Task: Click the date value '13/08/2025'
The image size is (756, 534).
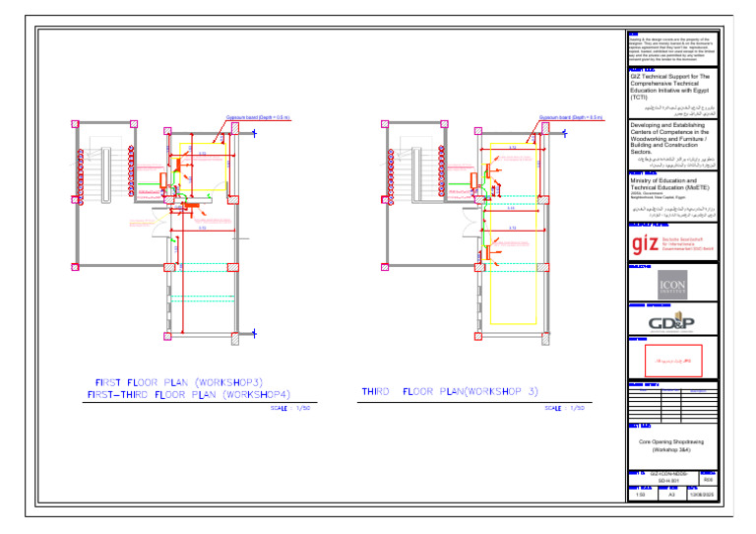Action: click(x=702, y=495)
